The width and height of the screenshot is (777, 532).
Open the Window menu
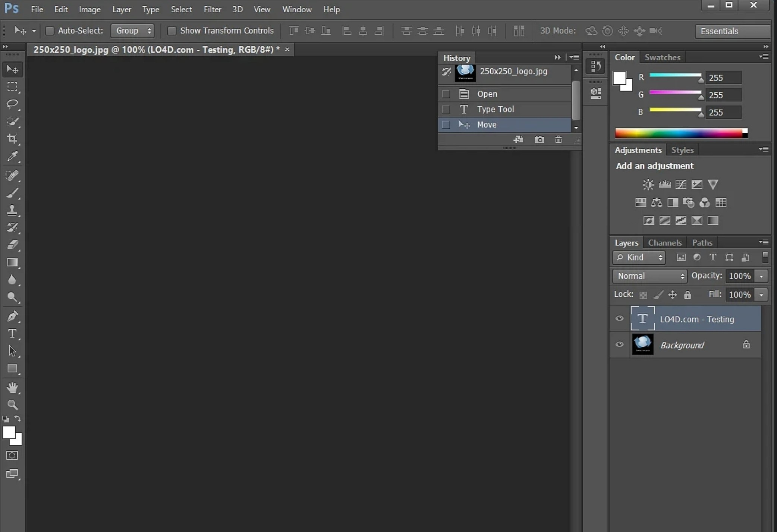297,9
